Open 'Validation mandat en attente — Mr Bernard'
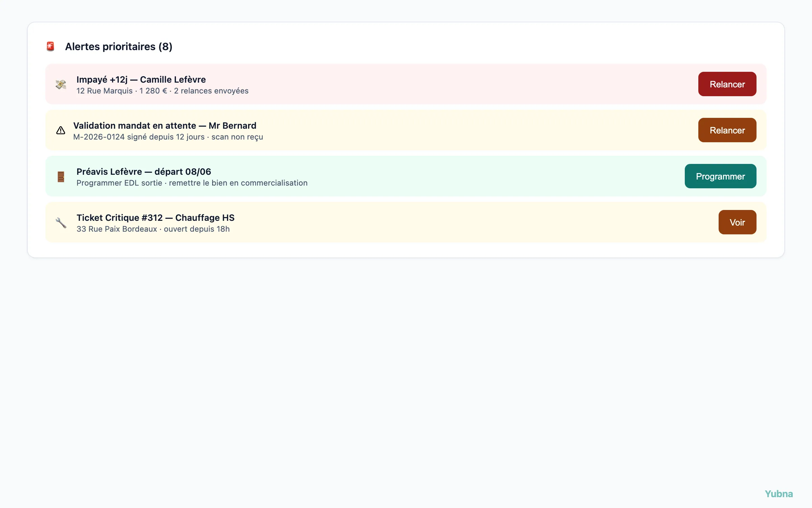This screenshot has height=508, width=812. (165, 126)
